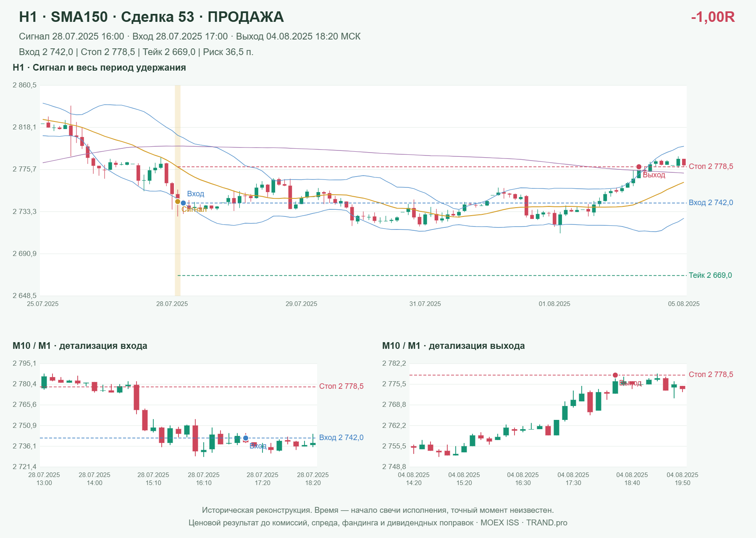The width and height of the screenshot is (756, 538).
Task: Click 'Стоп 2 778,5' label on exit detail chart
Action: [x=711, y=374]
